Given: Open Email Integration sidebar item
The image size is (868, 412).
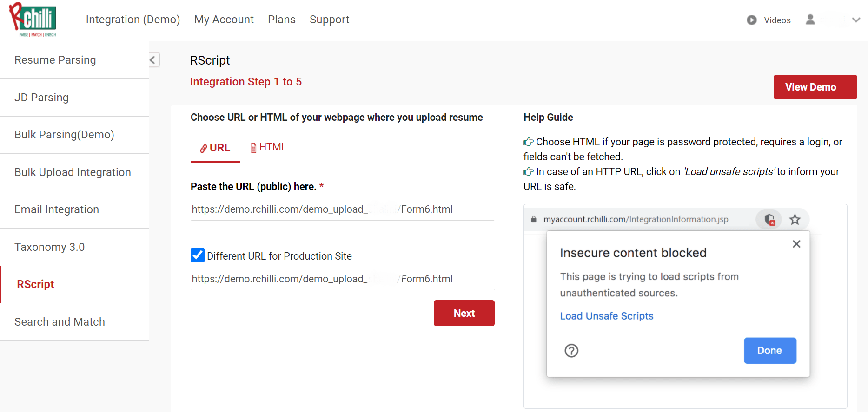Looking at the screenshot, I should pos(74,209).
